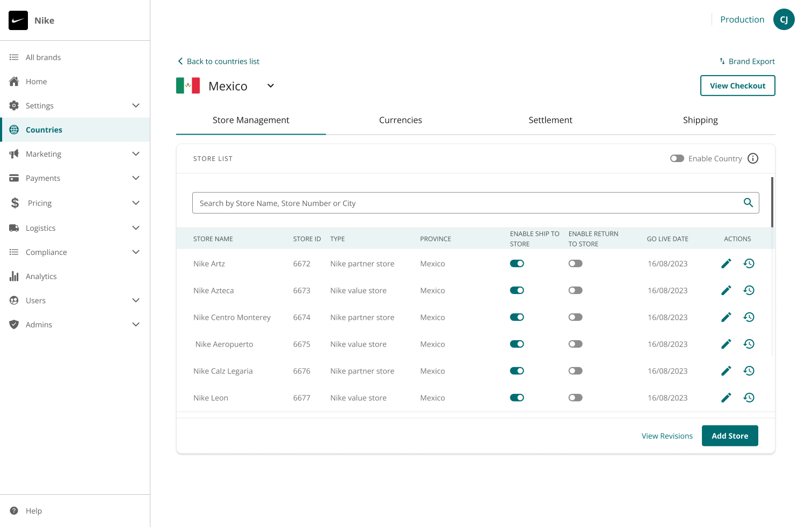This screenshot has height=527, width=812.
Task: Enable return to store for Nike Aeropuerto
Action: [x=576, y=344]
